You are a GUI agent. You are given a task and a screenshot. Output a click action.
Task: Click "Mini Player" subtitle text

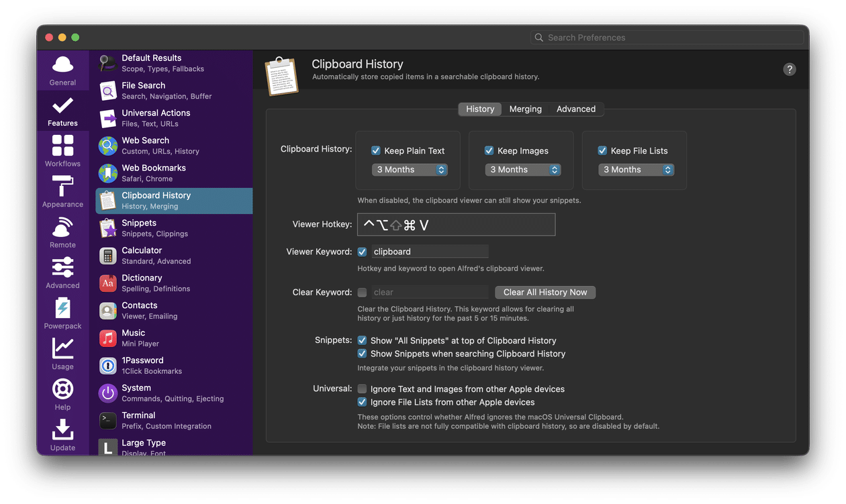pyautogui.click(x=140, y=344)
